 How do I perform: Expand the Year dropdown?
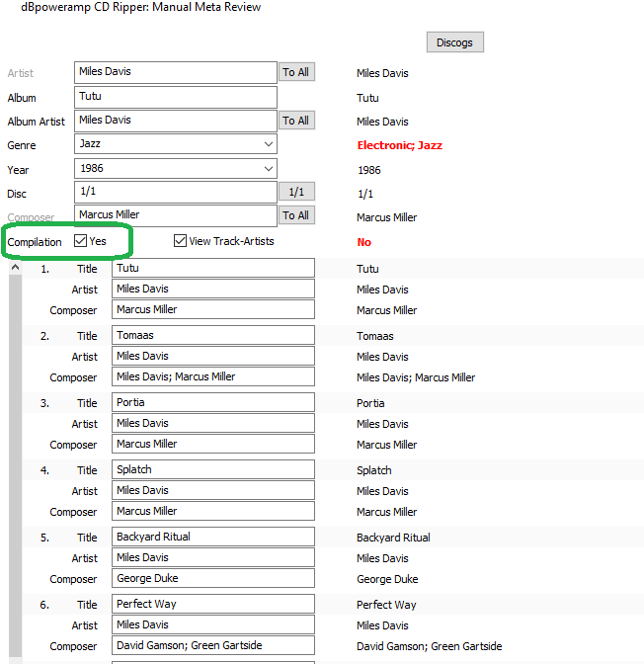(x=269, y=169)
